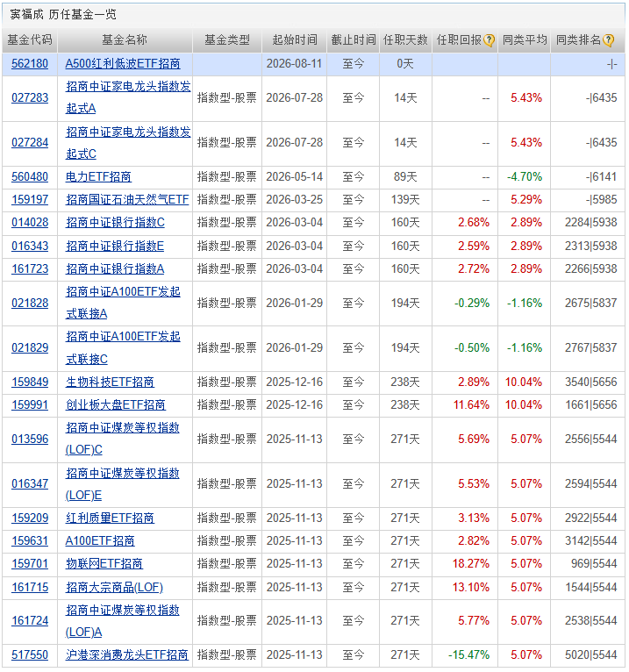Open 电力ETF招商 fund link

coord(98,177)
